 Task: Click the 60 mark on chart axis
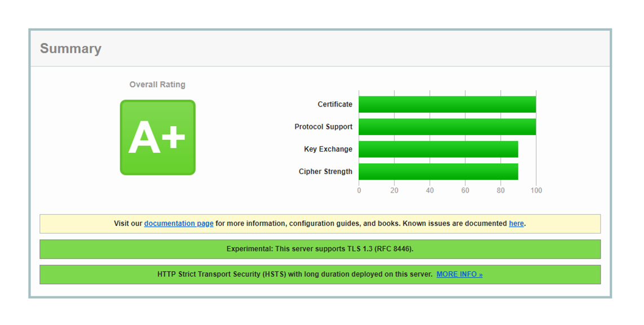pyautogui.click(x=465, y=190)
